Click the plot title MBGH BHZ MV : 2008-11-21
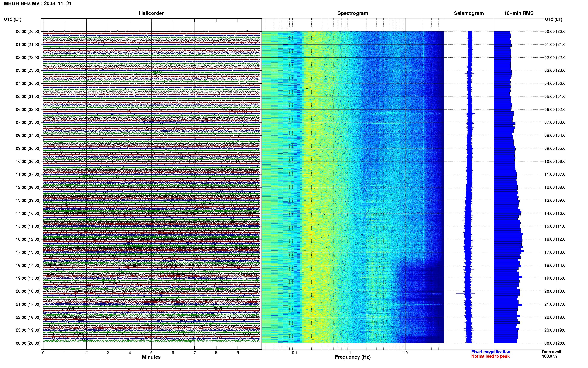The width and height of the screenshot is (588, 368). (38, 4)
